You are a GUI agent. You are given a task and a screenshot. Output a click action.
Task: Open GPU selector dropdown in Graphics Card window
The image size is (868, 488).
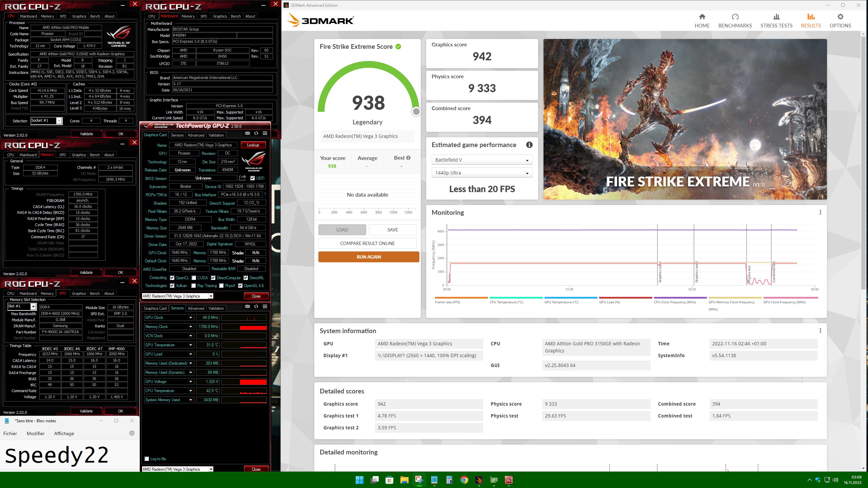tap(177, 296)
